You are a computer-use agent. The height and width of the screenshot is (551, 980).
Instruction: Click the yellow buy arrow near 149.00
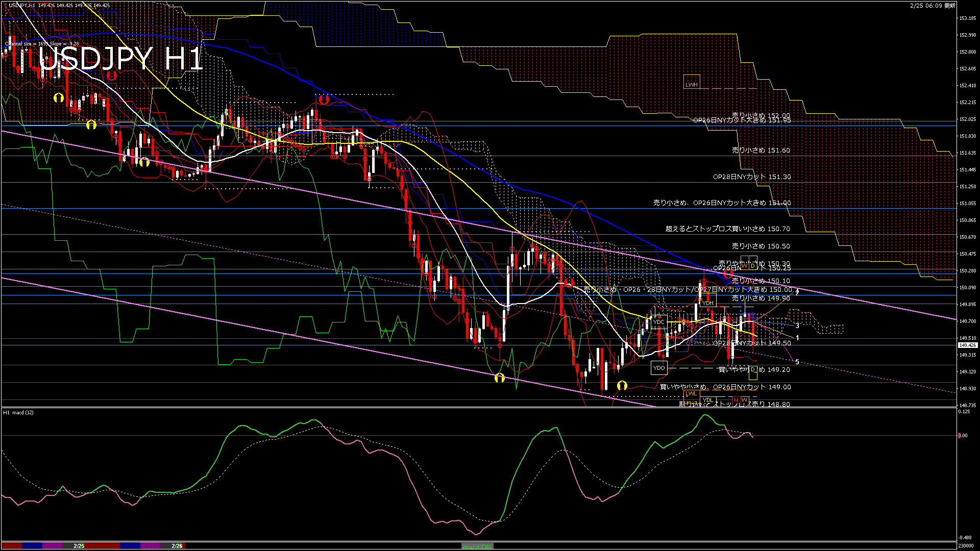(622, 386)
